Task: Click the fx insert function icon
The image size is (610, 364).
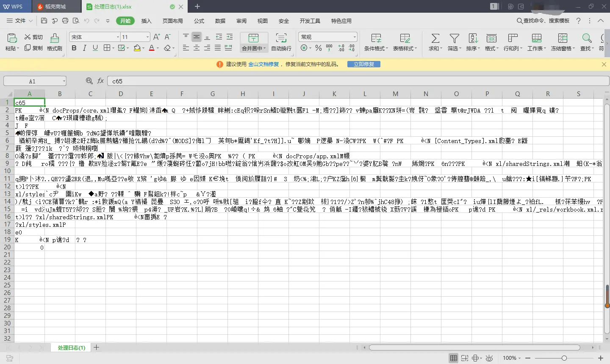Action: pyautogui.click(x=100, y=81)
